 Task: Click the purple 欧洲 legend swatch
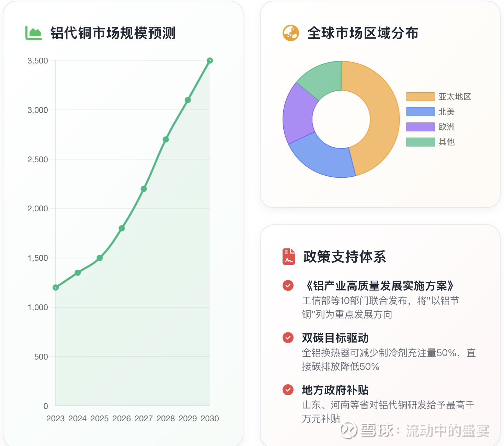pos(421,127)
